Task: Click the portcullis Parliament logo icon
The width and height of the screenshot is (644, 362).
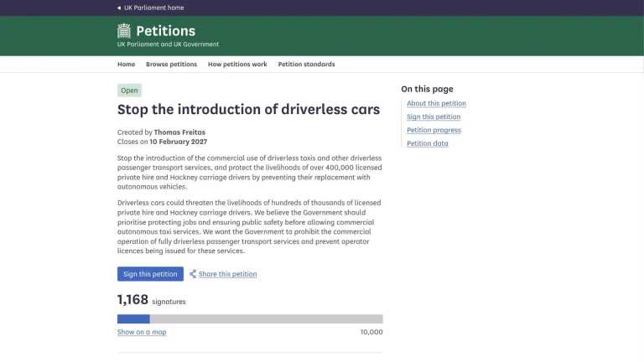Action: coord(124,31)
